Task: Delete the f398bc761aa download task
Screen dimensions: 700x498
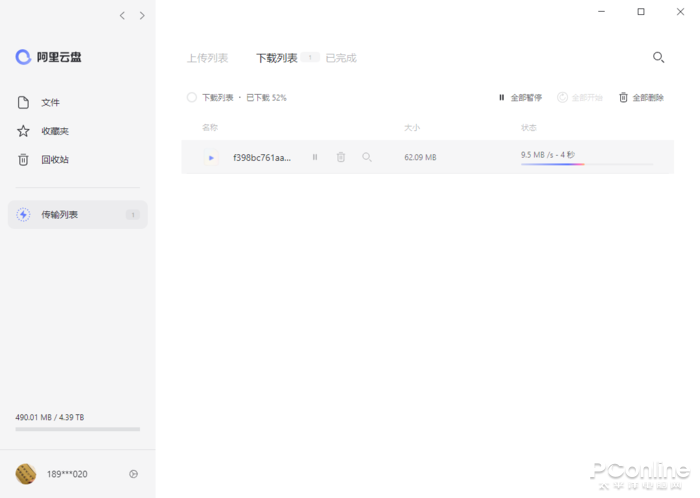Action: point(341,157)
